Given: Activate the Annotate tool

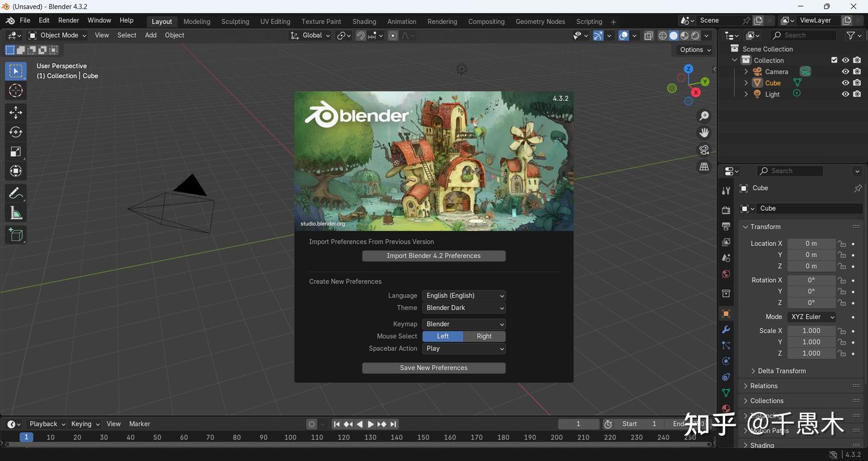Looking at the screenshot, I should (16, 192).
